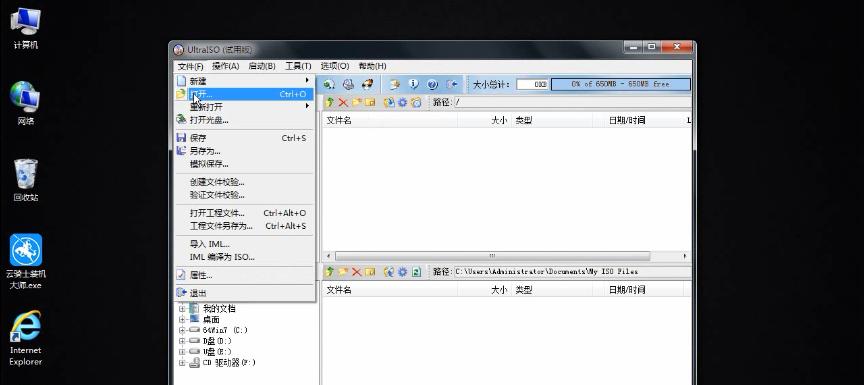Go up one level in upper ISO pane

pos(330,102)
